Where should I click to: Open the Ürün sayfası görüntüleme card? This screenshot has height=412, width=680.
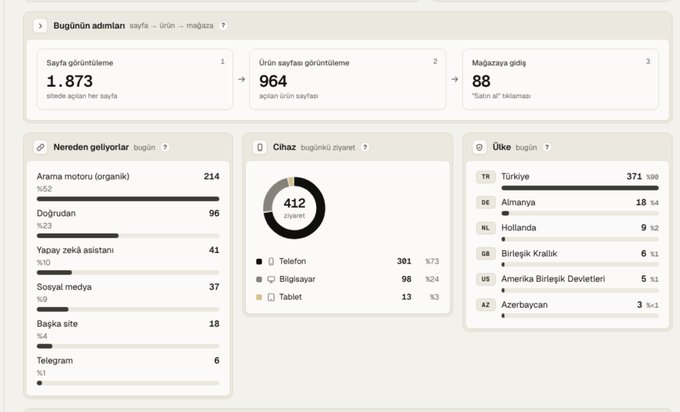point(348,79)
